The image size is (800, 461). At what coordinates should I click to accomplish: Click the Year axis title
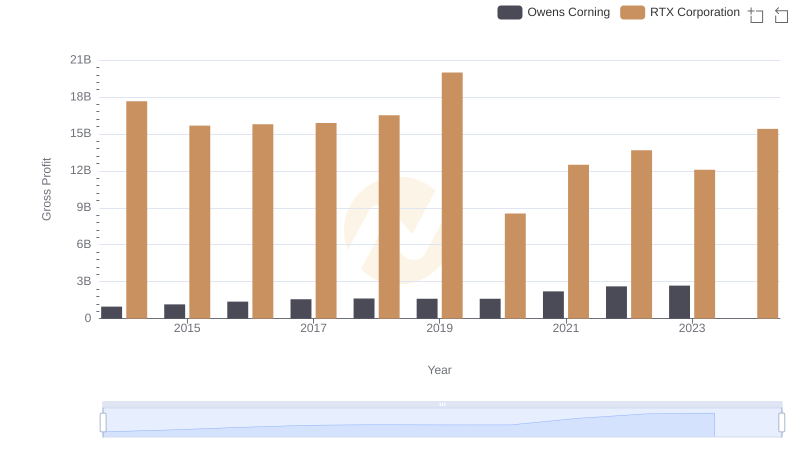(x=439, y=370)
